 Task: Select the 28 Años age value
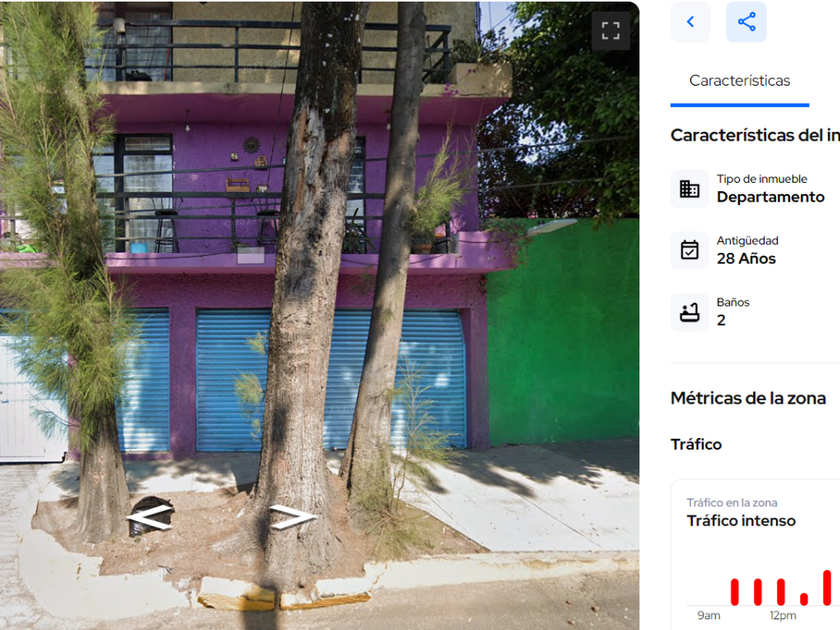pyautogui.click(x=746, y=259)
